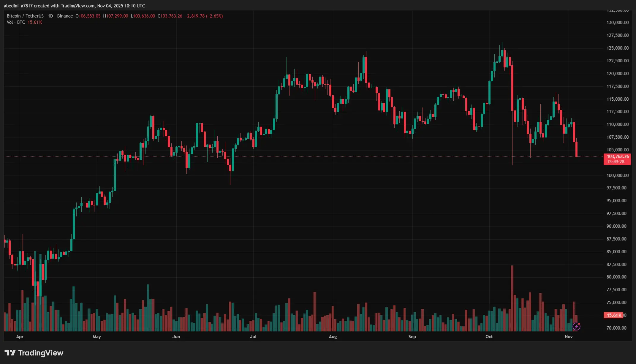Click the Jul label on time axis
This screenshot has height=364, width=636.
253,337
